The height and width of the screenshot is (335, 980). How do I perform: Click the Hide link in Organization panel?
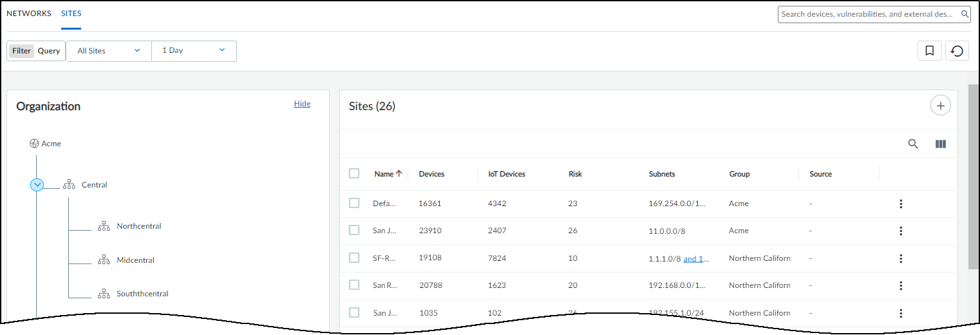(302, 104)
